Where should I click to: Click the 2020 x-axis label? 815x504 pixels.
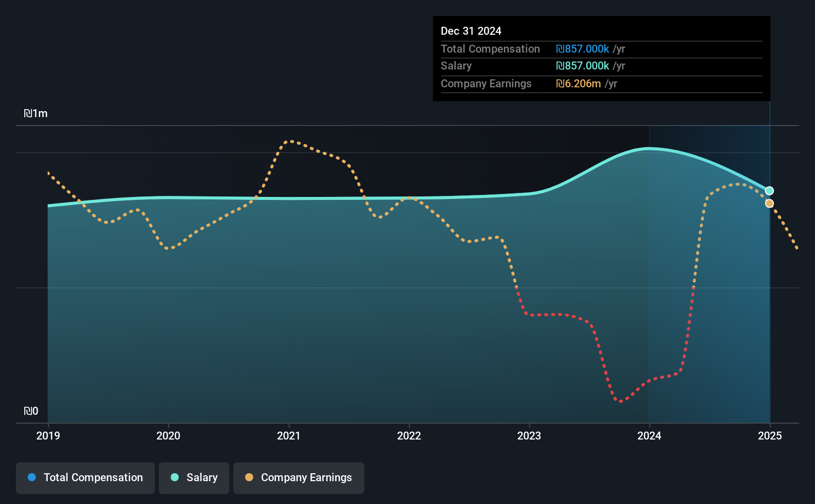[168, 436]
